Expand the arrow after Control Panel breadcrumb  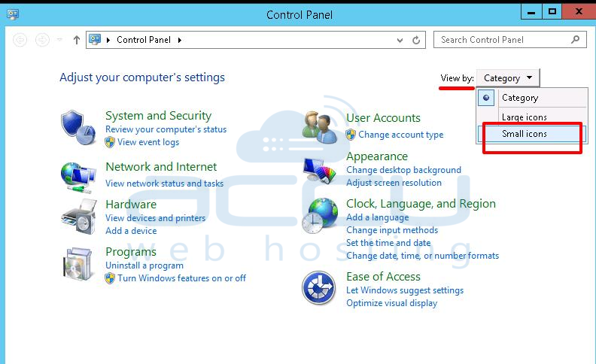tap(179, 40)
